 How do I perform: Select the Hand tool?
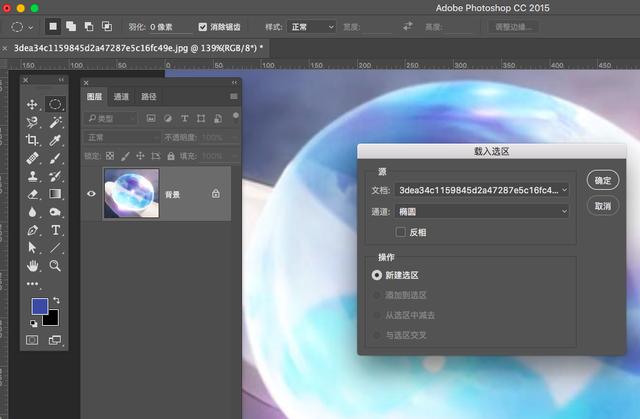pyautogui.click(x=32, y=266)
